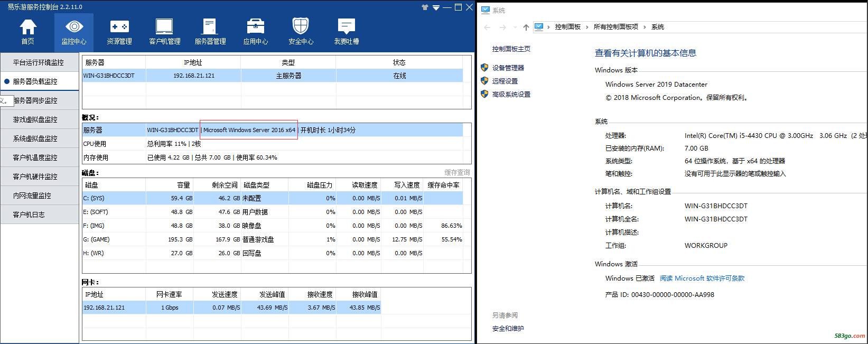The image size is (868, 344).
Task: Open 客户机硬件监控 tab
Action: (40, 176)
